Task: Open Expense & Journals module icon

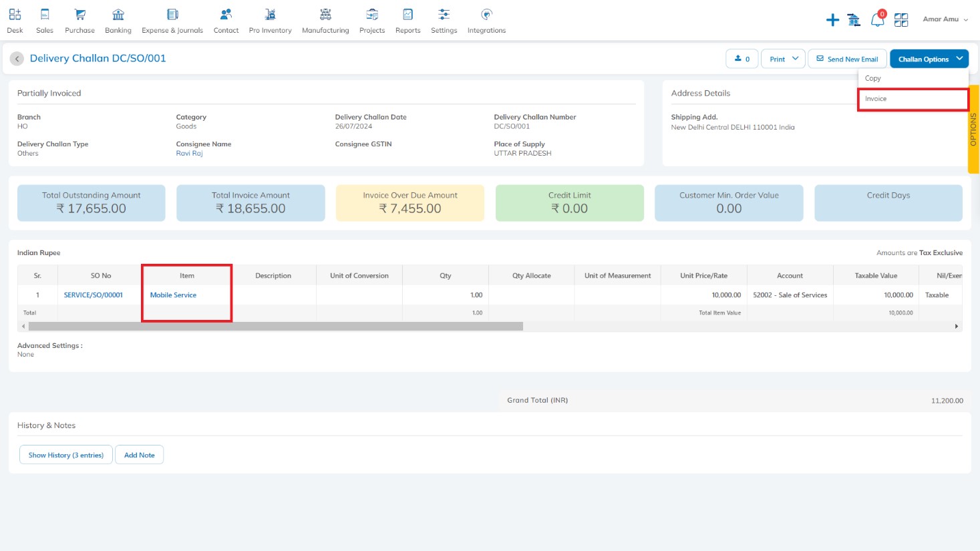Action: tap(172, 14)
